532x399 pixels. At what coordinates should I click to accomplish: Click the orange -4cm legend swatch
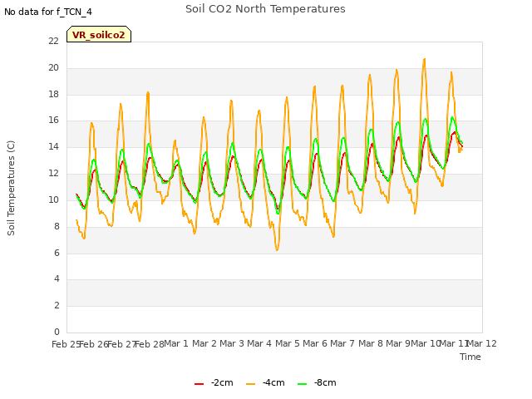coord(250,384)
